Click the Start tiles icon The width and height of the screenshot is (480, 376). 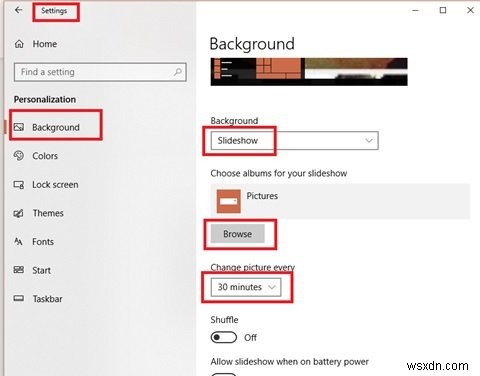tap(19, 270)
